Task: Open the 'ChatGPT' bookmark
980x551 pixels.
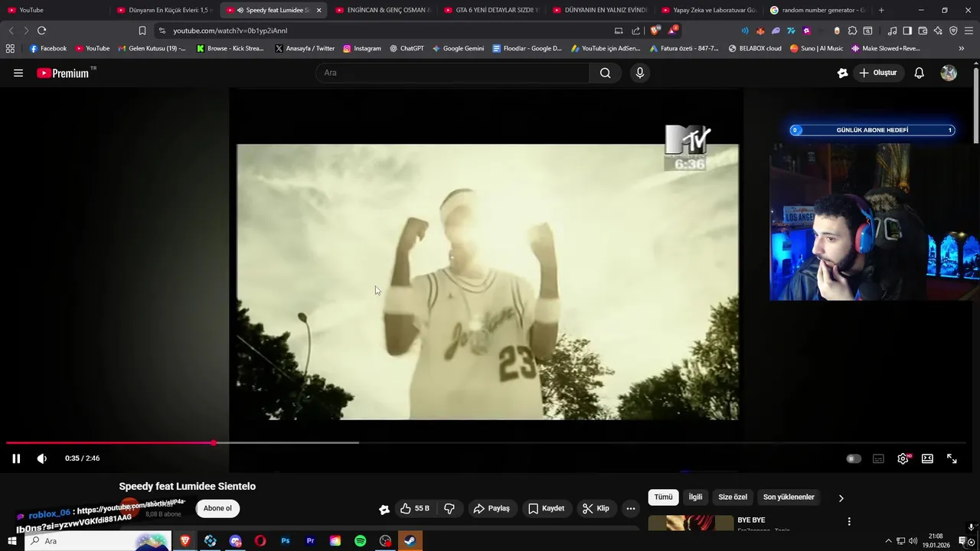Action: [x=407, y=48]
